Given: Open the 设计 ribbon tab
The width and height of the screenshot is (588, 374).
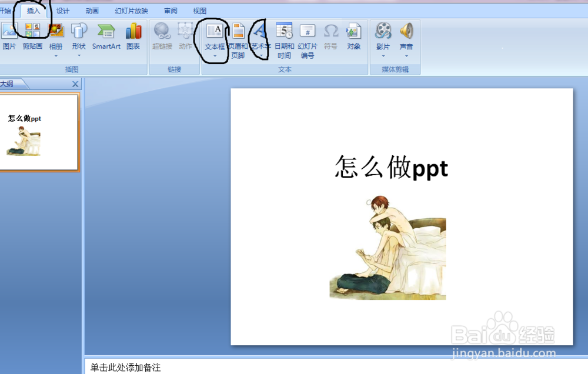Looking at the screenshot, I should click(x=63, y=11).
